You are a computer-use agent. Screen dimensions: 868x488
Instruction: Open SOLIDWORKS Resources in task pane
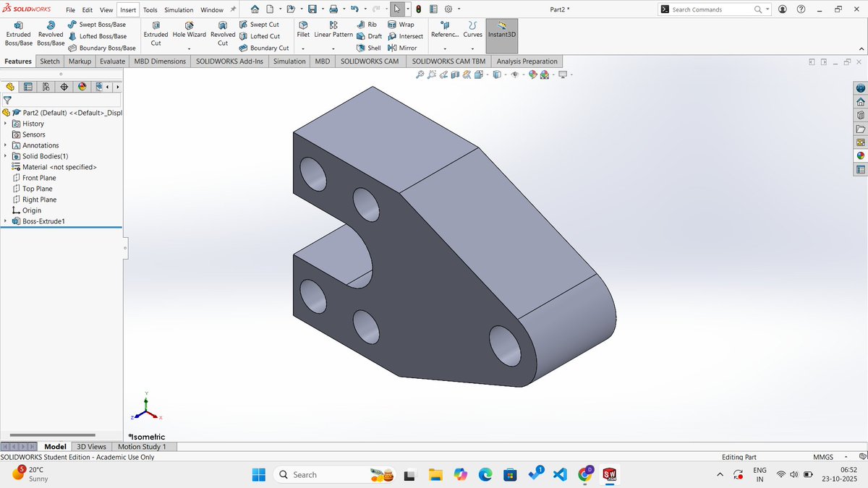[860, 102]
